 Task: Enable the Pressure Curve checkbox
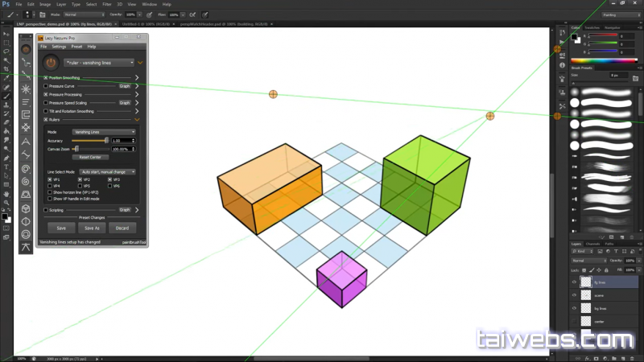coord(46,85)
